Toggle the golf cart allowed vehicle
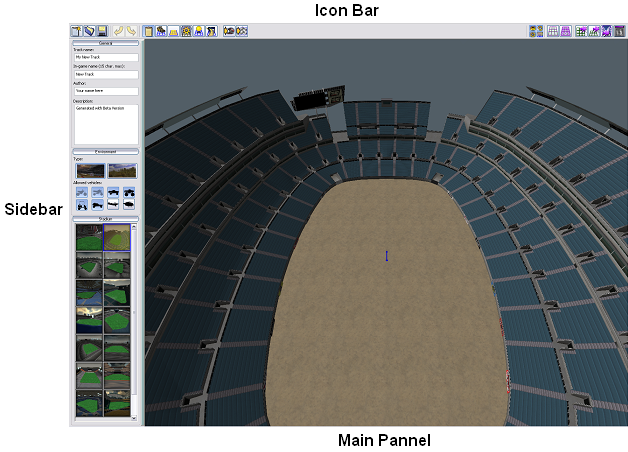The image size is (628, 452). (x=82, y=205)
